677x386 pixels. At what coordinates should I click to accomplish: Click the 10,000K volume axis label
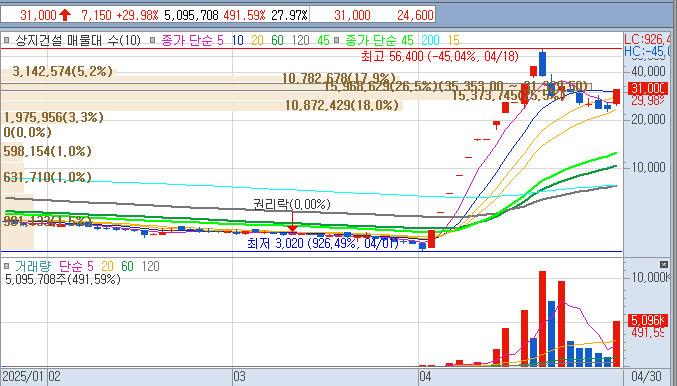(651, 277)
